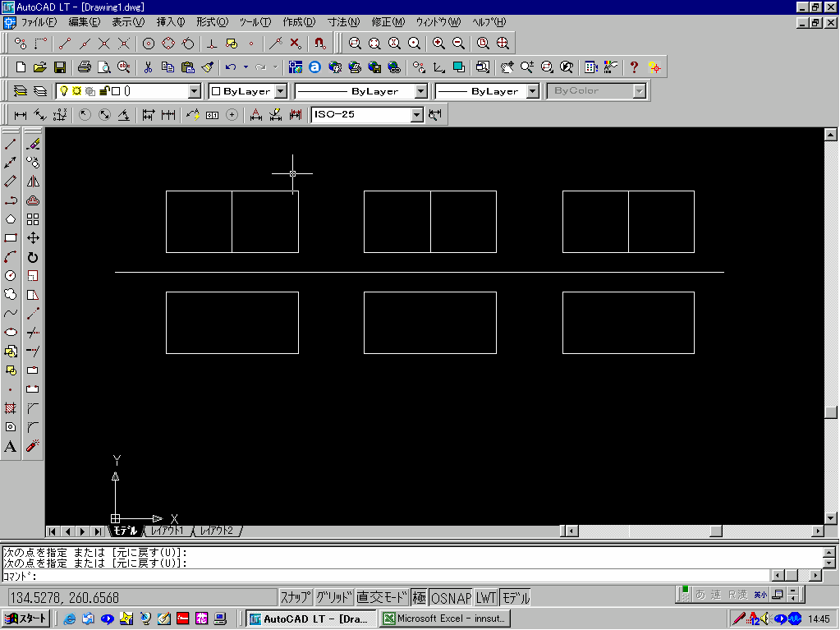Switch to Microsoft Excel taskbar button
840x630 pixels.
pos(445,619)
